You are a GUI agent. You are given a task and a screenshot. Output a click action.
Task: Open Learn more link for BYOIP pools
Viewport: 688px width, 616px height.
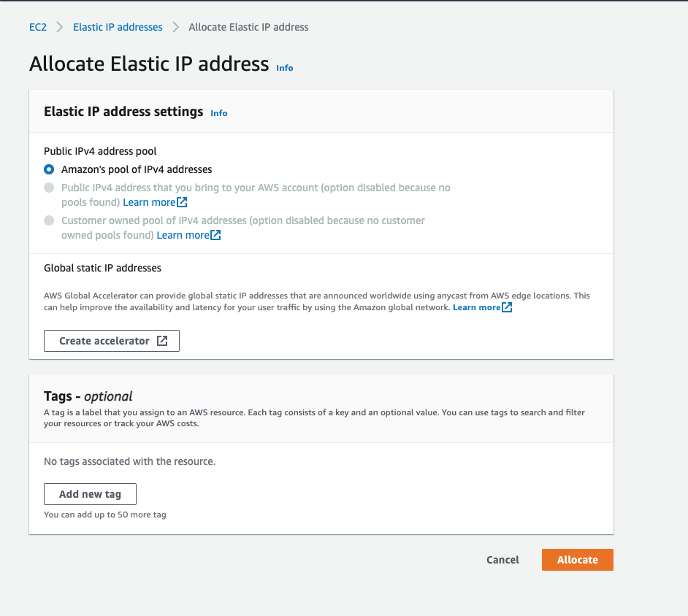pos(149,202)
